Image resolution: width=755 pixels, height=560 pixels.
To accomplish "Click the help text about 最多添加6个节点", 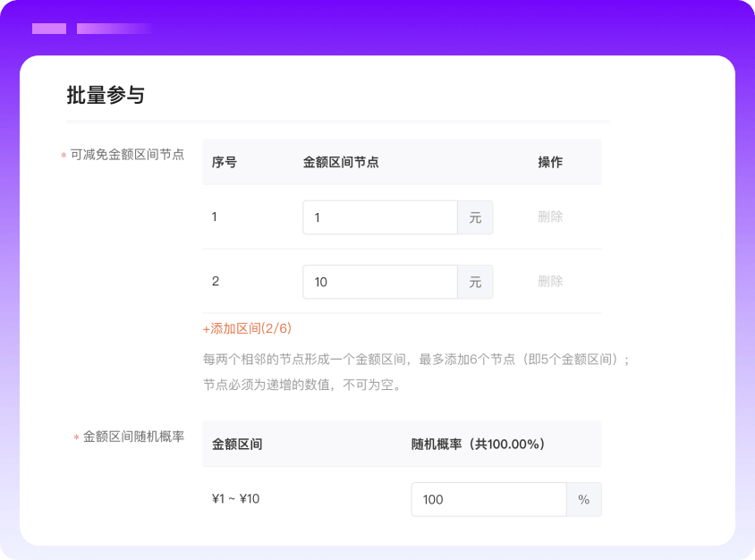I will point(417,360).
